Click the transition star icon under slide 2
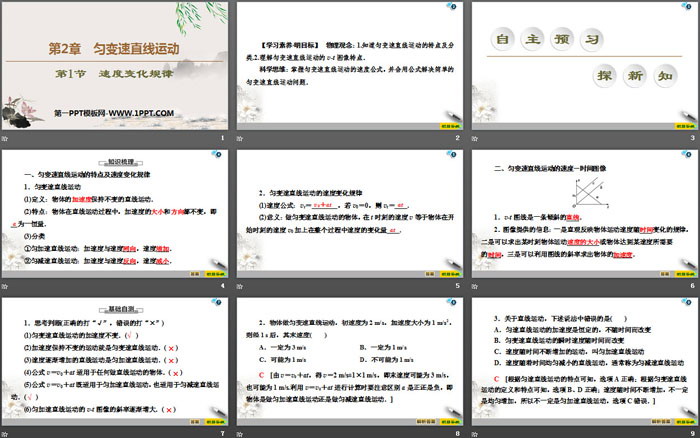 pos(240,138)
